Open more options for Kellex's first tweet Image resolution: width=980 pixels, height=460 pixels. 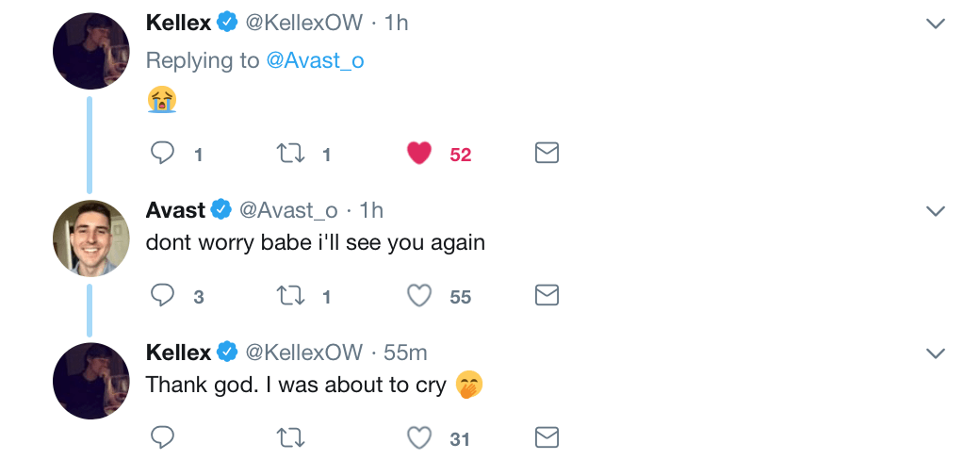click(x=935, y=24)
